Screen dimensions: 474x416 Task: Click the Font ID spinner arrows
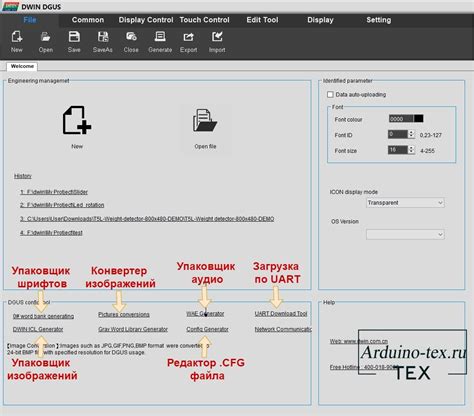(411, 134)
